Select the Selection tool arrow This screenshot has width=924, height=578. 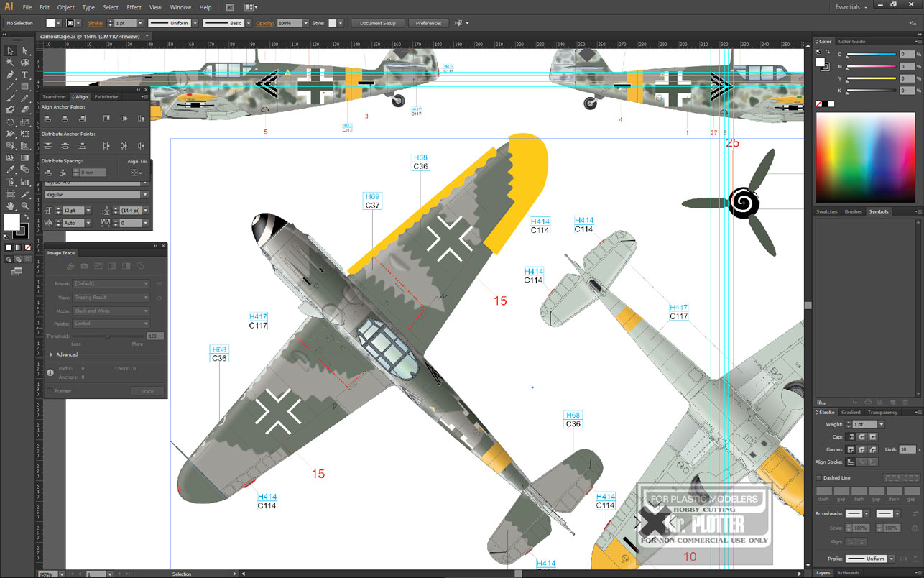11,51
